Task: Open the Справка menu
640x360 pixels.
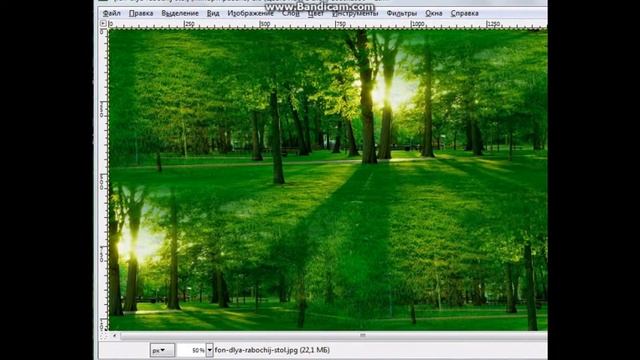Action: pyautogui.click(x=464, y=13)
